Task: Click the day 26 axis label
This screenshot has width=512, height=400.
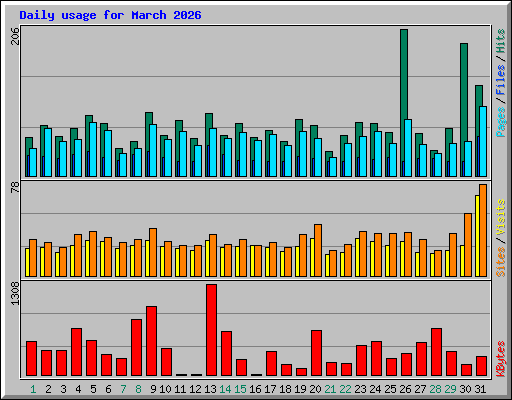Action: (405, 389)
